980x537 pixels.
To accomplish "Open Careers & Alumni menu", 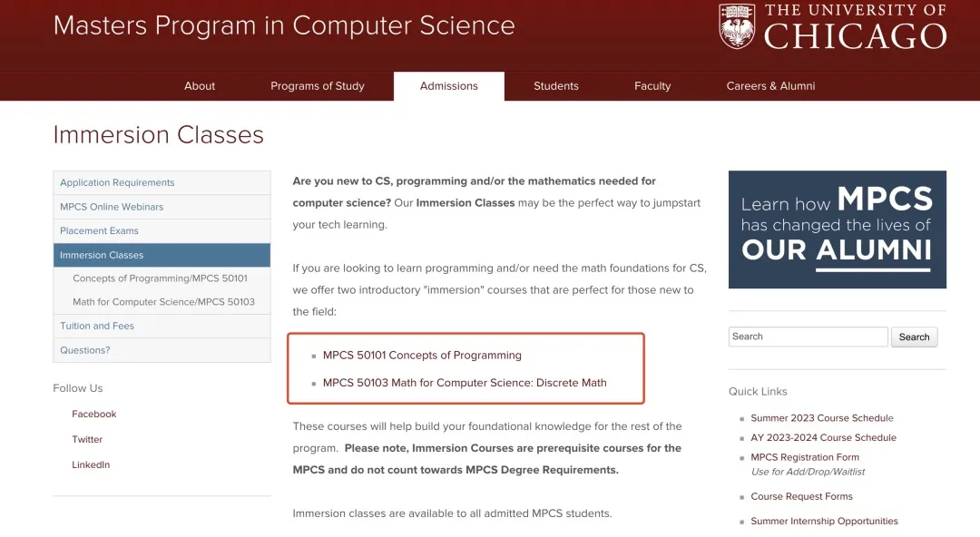I will [770, 86].
